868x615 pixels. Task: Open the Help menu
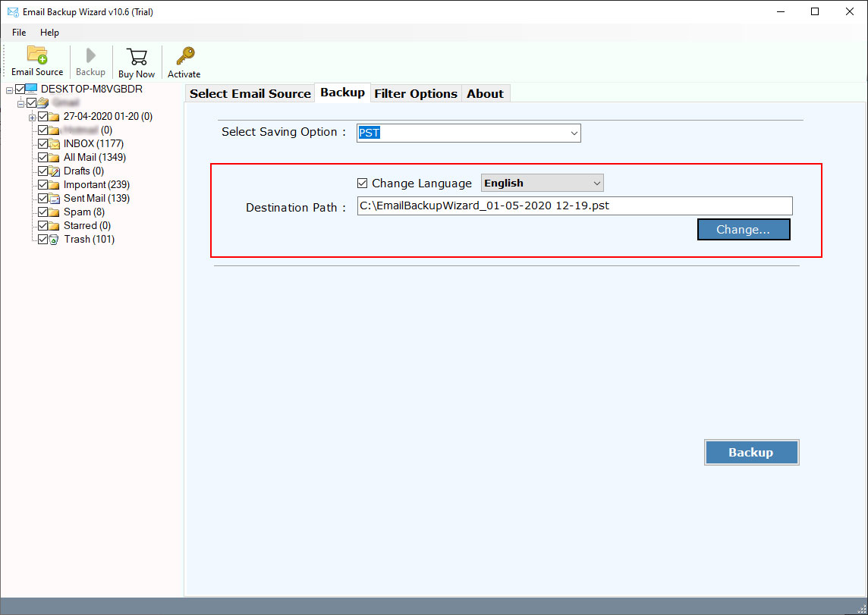(49, 33)
